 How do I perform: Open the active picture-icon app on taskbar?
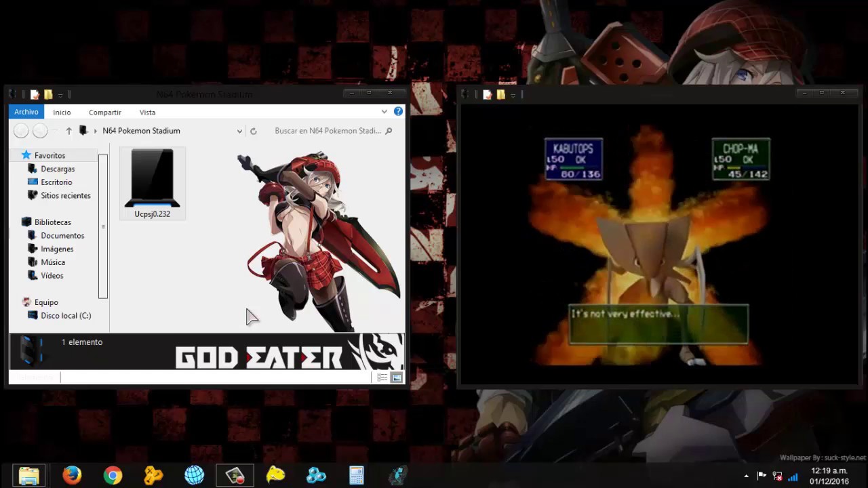pos(235,475)
